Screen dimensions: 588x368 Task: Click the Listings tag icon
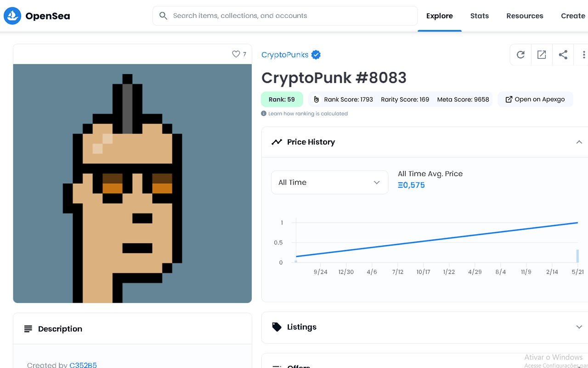click(276, 327)
